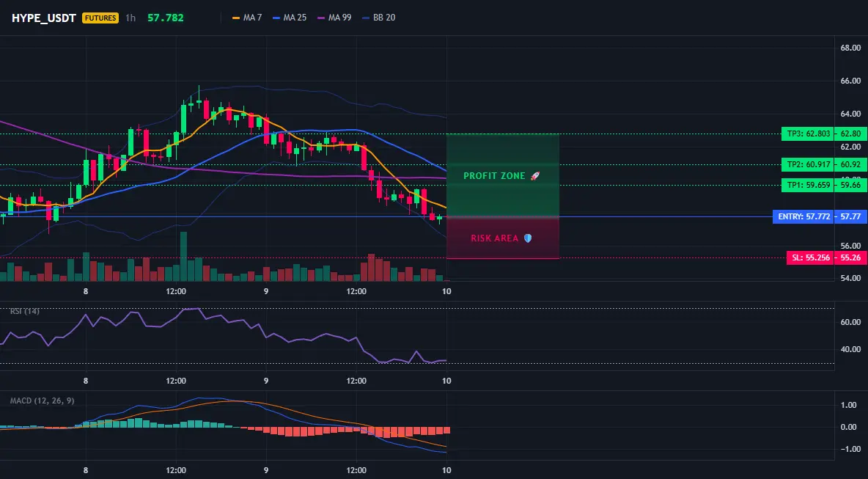Click the TP3: 62.803 price label
Screen dimensions: 868x479
[808, 134]
